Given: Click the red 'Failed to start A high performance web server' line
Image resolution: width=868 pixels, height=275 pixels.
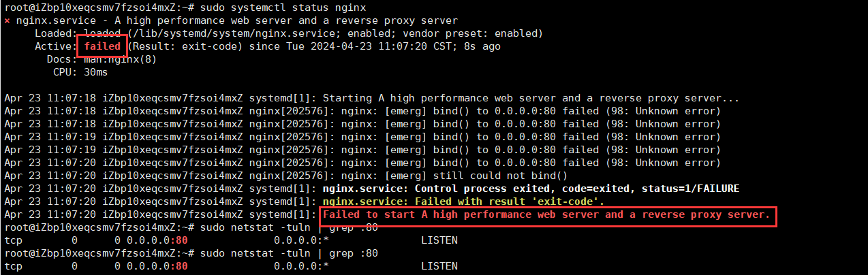Looking at the screenshot, I should point(546,214).
